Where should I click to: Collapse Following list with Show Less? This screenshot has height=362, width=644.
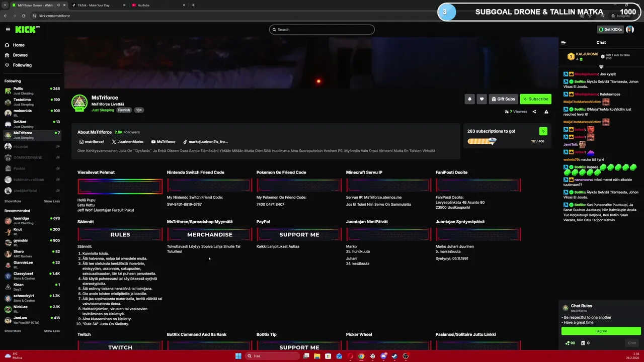click(x=52, y=201)
